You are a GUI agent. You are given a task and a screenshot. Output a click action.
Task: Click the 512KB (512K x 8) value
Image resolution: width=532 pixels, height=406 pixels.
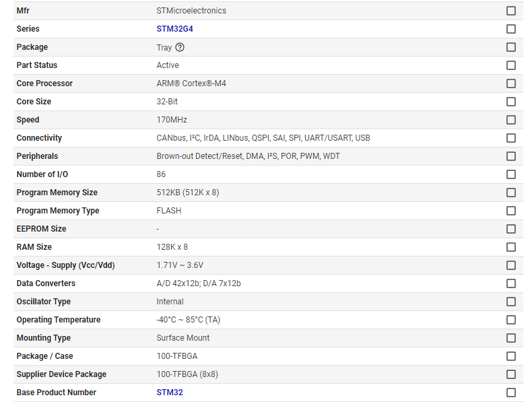188,193
